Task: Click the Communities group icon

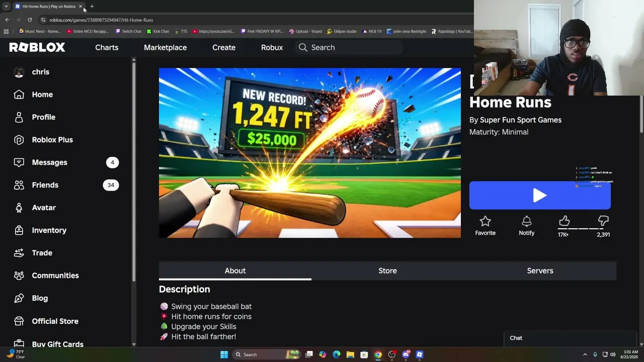Action: (19, 276)
